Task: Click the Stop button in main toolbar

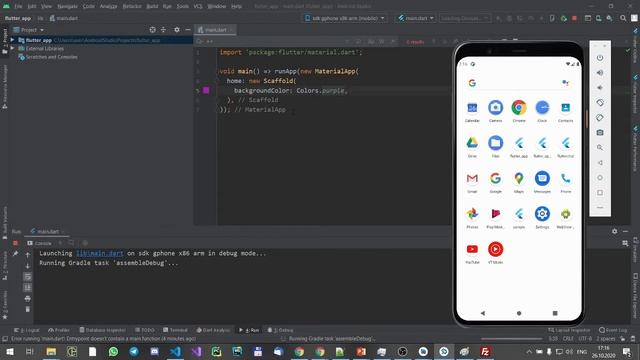Action: (x=574, y=18)
